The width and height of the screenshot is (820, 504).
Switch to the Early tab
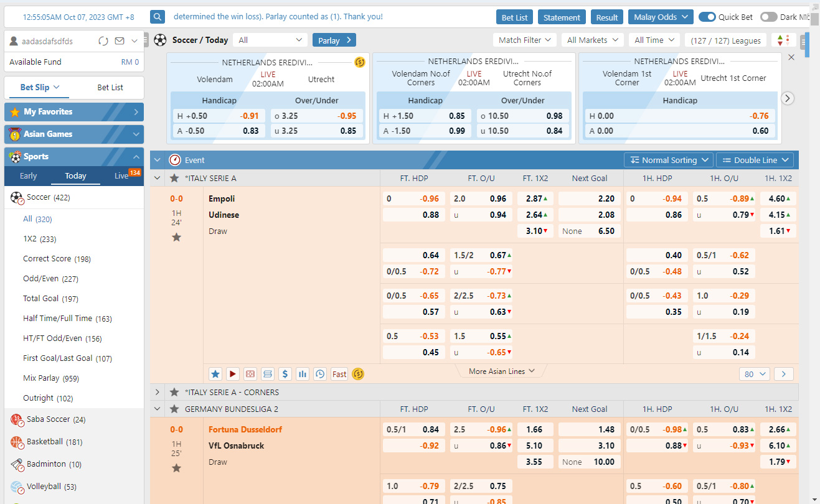click(29, 175)
